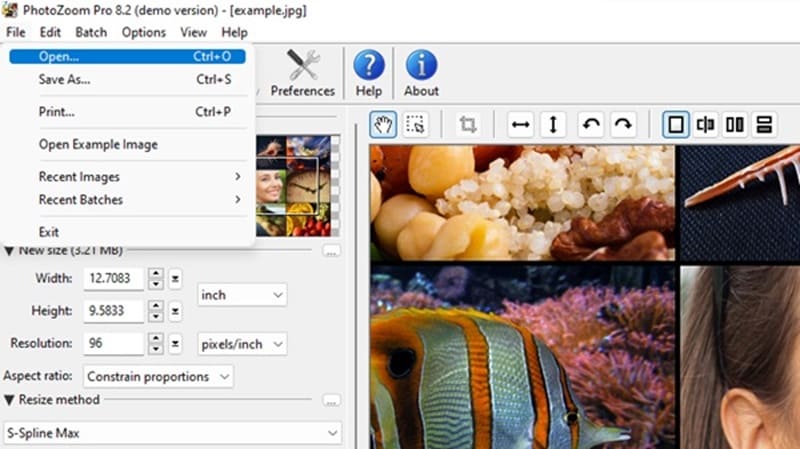The image size is (800, 449).
Task: Open the View menu
Action: (x=193, y=32)
